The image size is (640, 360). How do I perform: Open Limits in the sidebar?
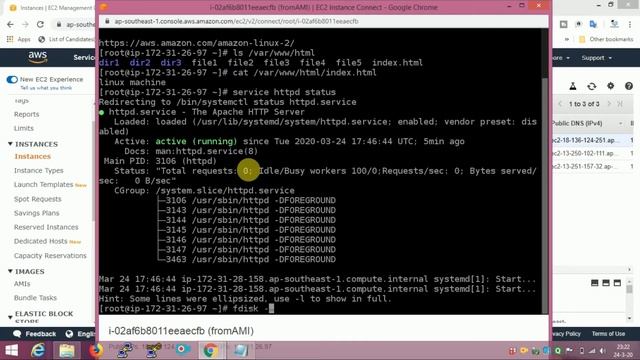[24, 128]
